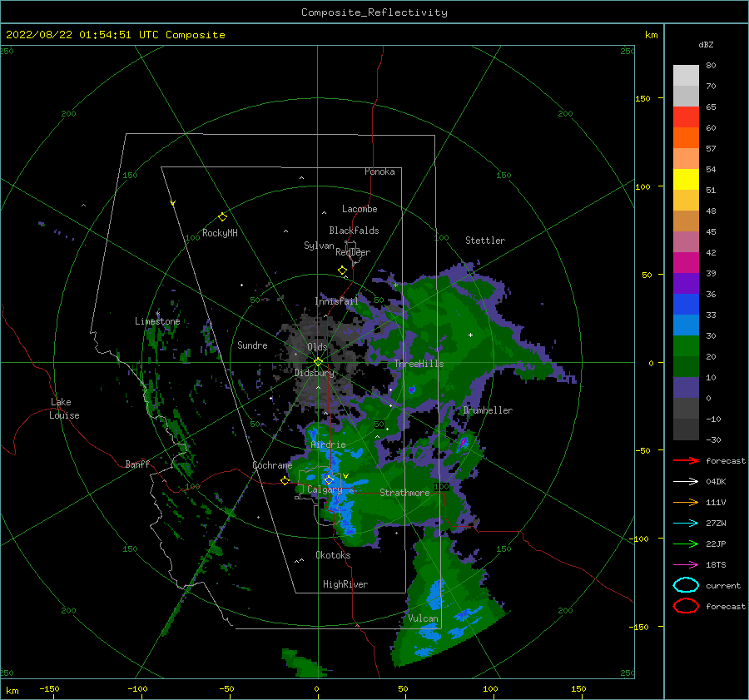Click the Strathmore city label
Image resolution: width=749 pixels, height=700 pixels.
[x=404, y=493]
